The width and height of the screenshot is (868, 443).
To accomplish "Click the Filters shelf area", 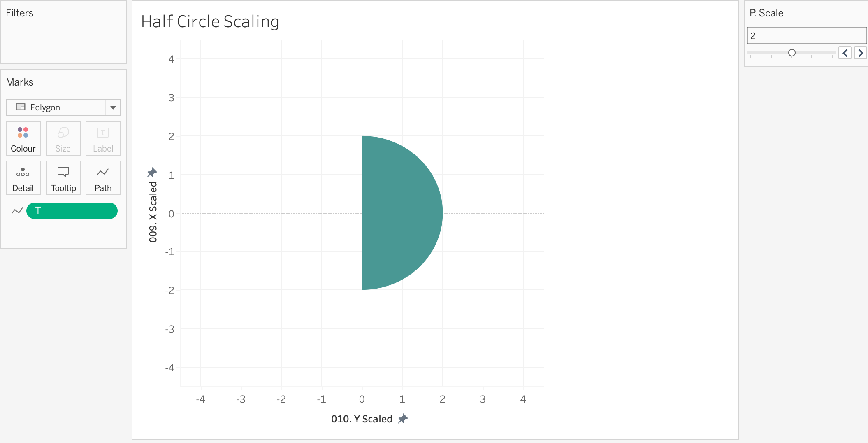I will point(63,39).
